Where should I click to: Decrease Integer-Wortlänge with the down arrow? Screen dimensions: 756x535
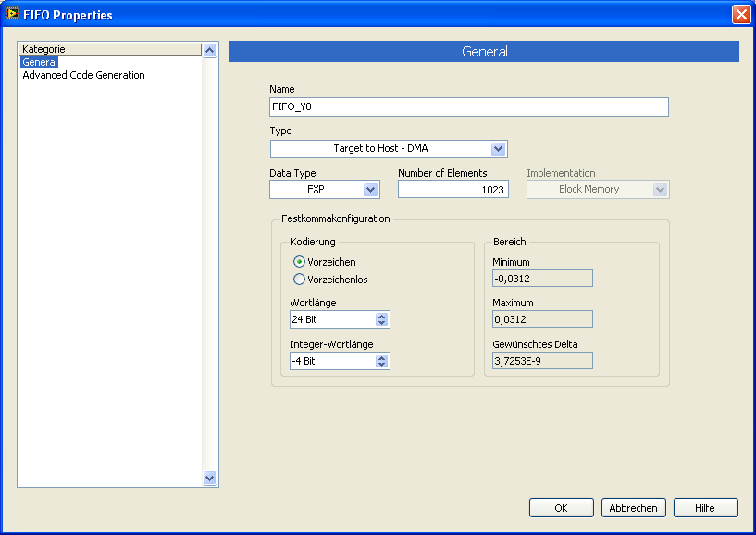point(381,365)
